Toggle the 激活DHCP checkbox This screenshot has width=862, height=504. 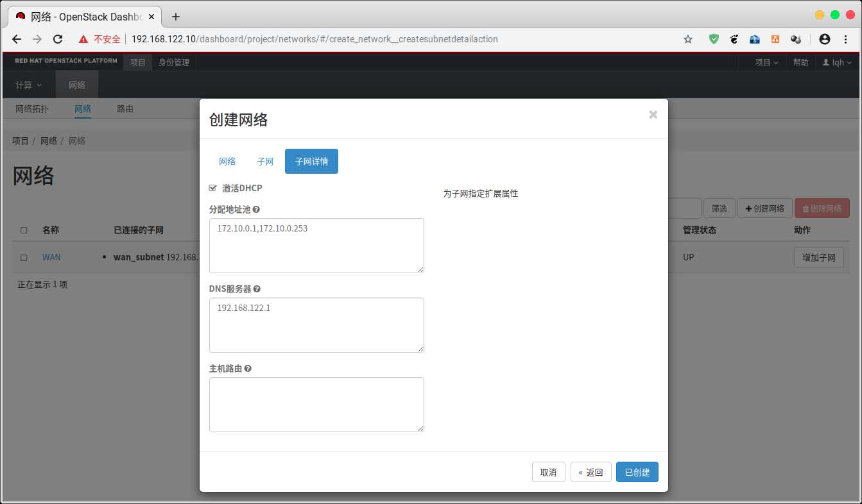pos(213,188)
